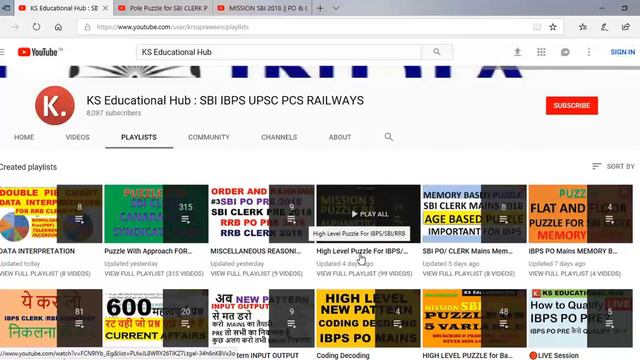Screen dimensions: 640x360
Task: Click the add notes pen icon
Action: coord(604,27)
